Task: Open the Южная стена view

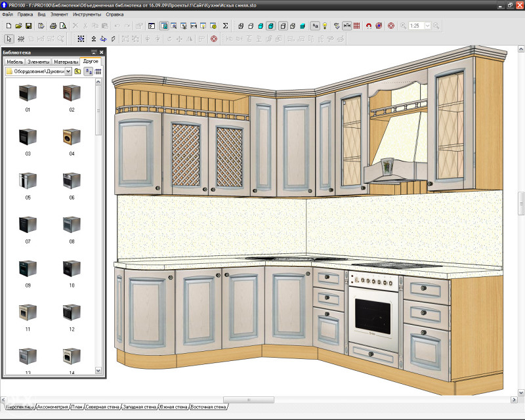Action: (175, 406)
